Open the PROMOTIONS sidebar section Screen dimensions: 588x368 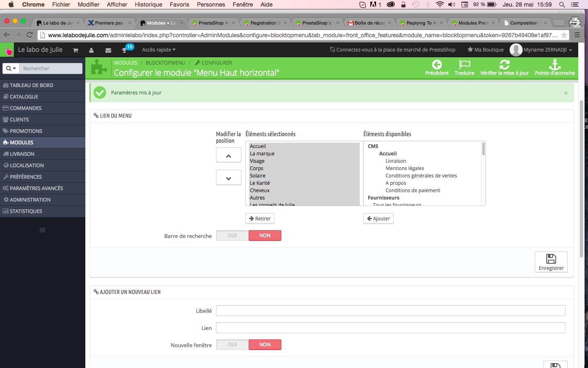click(42, 131)
